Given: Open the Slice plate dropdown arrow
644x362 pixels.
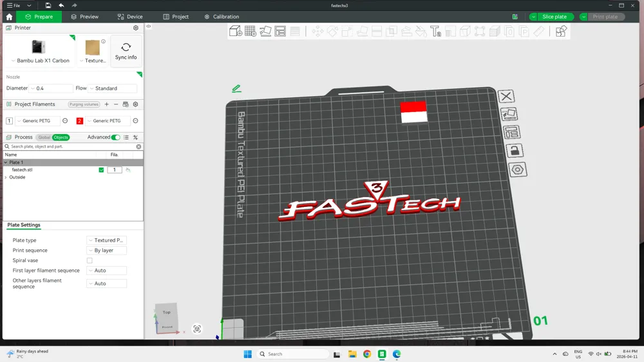Looking at the screenshot, I should point(533,17).
